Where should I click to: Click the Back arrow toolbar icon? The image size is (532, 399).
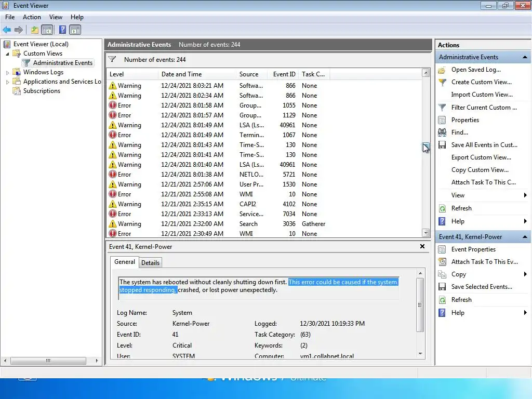coord(7,30)
